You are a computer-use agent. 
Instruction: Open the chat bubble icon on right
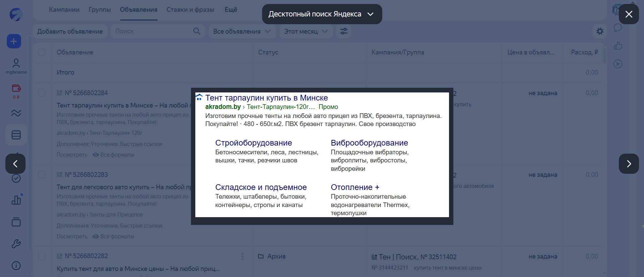point(618,28)
